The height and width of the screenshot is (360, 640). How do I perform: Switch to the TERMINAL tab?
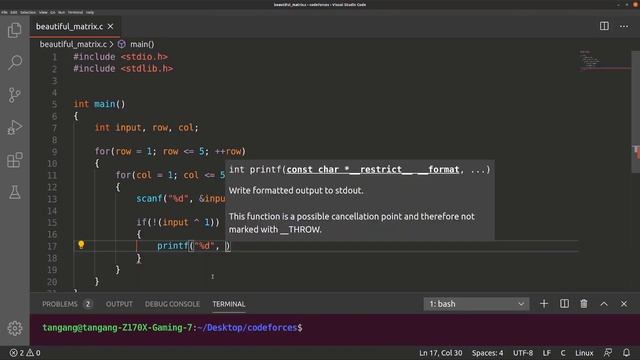tap(229, 304)
